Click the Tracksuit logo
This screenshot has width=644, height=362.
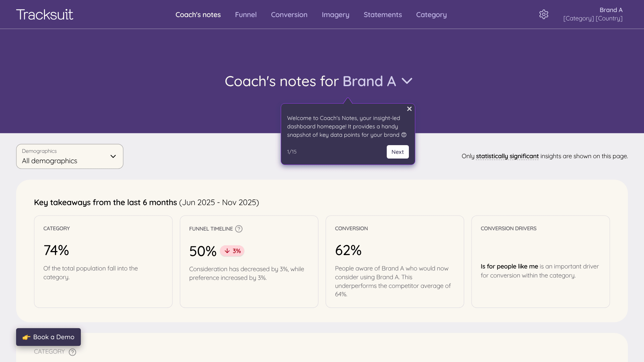point(45,14)
